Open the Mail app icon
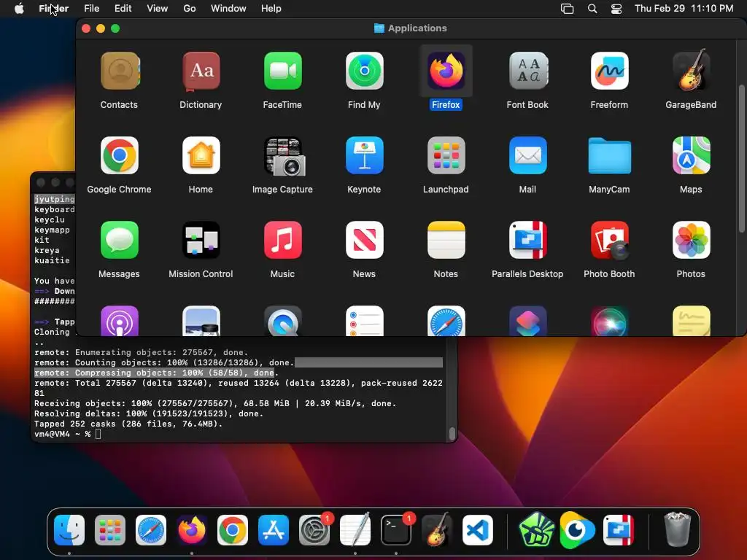Screen dimensions: 747x560 (x=528, y=156)
